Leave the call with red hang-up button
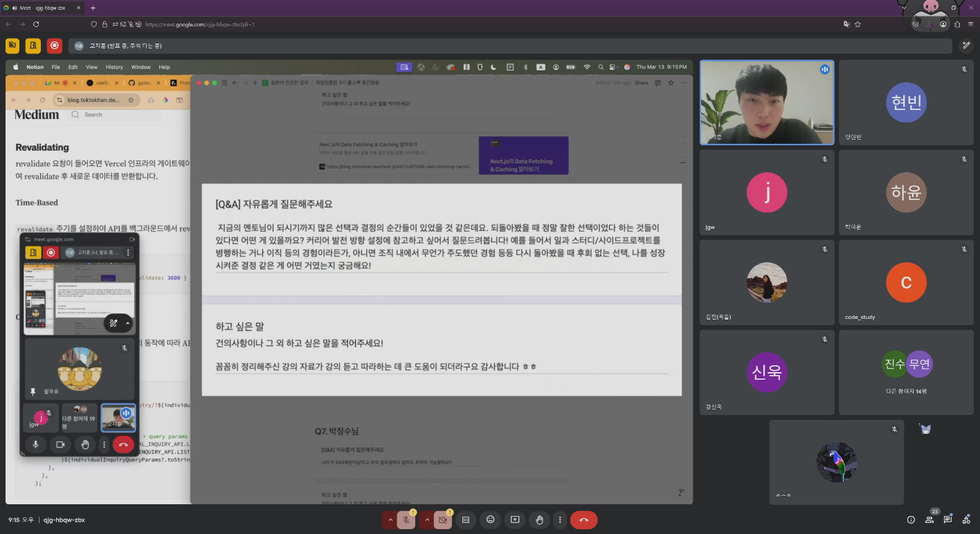 [x=583, y=520]
